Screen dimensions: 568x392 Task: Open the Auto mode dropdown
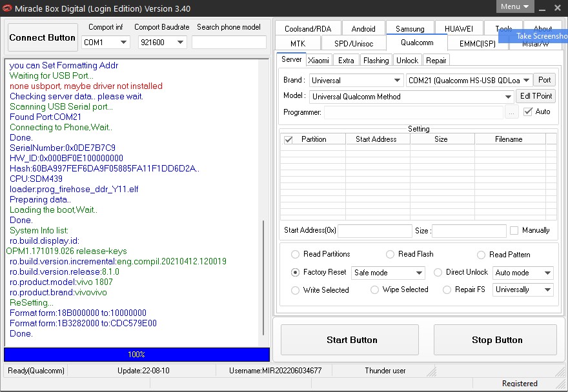pos(523,273)
